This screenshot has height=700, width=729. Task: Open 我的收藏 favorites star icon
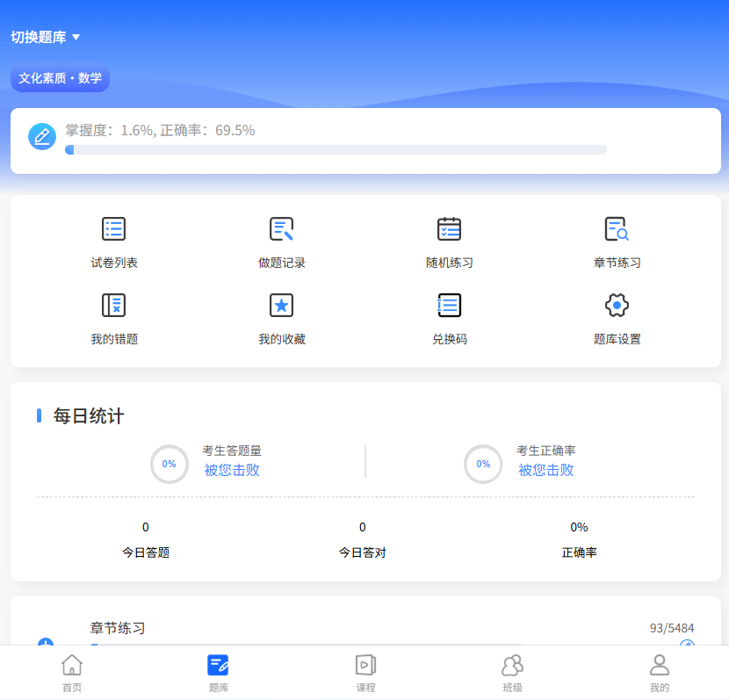(x=281, y=306)
